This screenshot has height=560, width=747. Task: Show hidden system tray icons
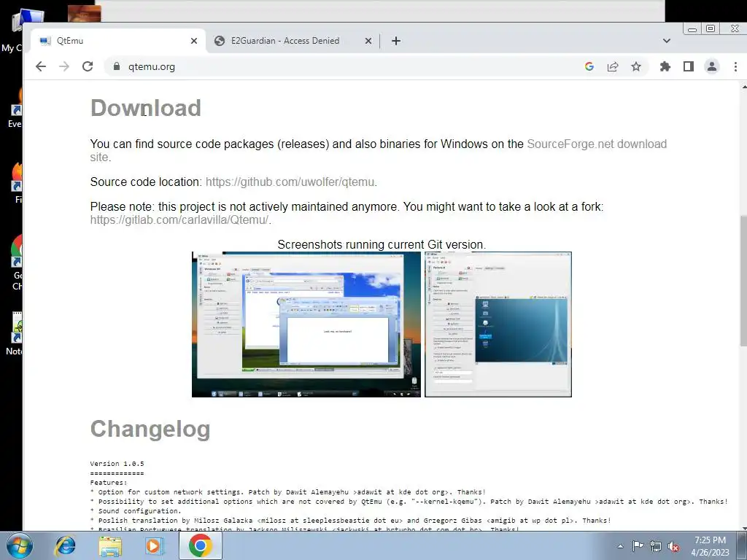click(x=620, y=546)
